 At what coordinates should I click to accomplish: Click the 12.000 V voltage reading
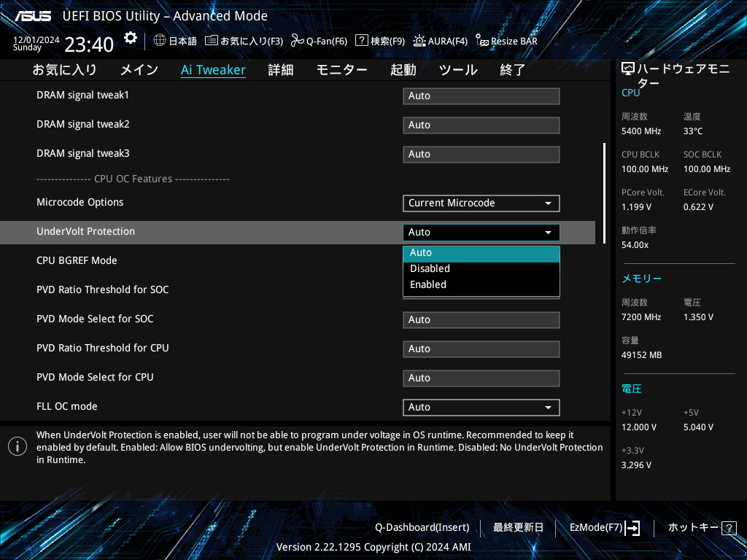639,427
